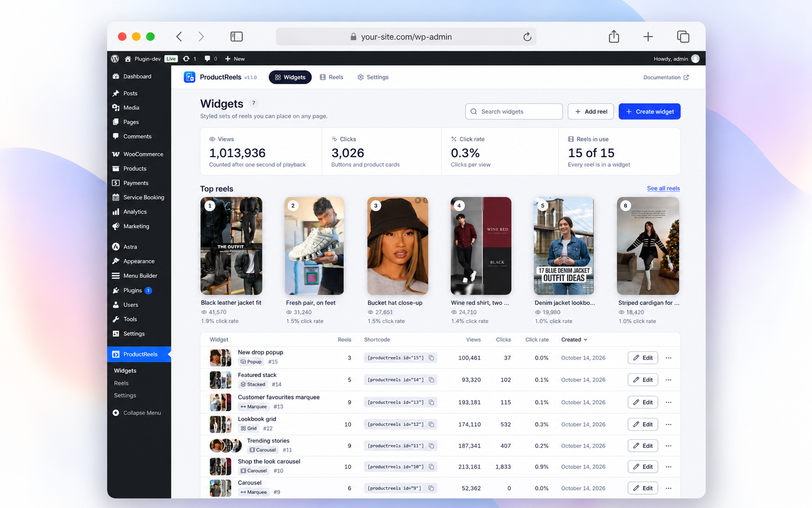Edit the bottom Carousel #9 widget

tap(643, 488)
